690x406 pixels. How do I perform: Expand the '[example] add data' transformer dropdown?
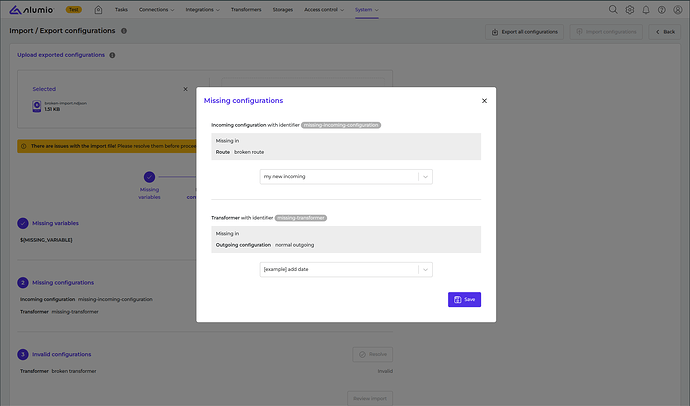point(345,269)
